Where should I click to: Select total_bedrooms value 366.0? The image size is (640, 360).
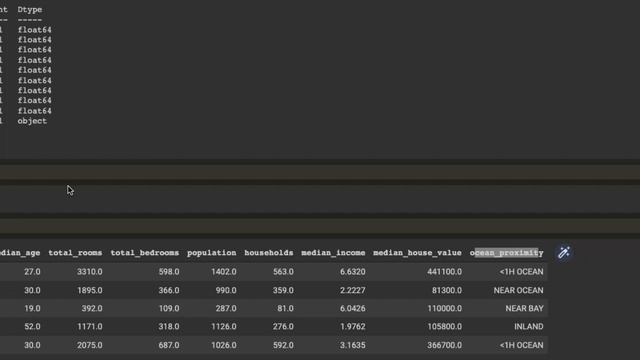click(169, 290)
